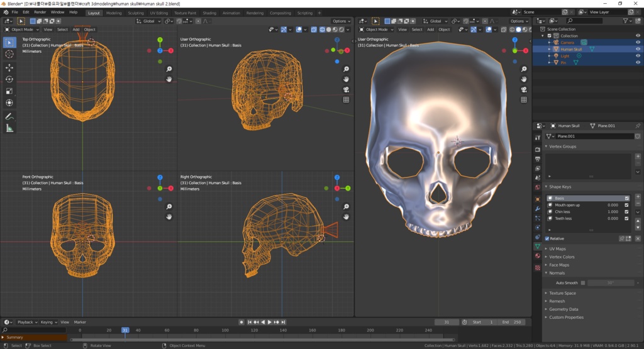Open the Render menu

click(x=40, y=12)
